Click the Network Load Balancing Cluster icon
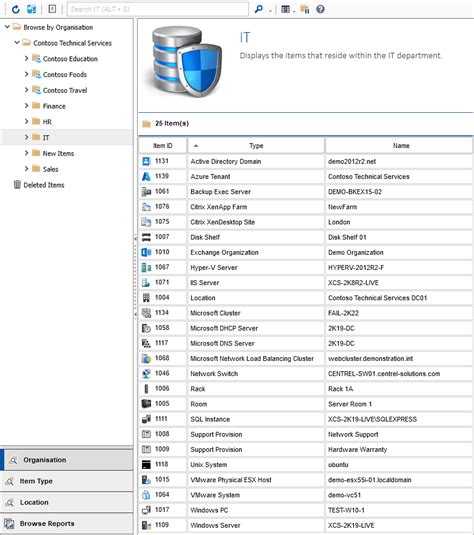 coord(146,358)
